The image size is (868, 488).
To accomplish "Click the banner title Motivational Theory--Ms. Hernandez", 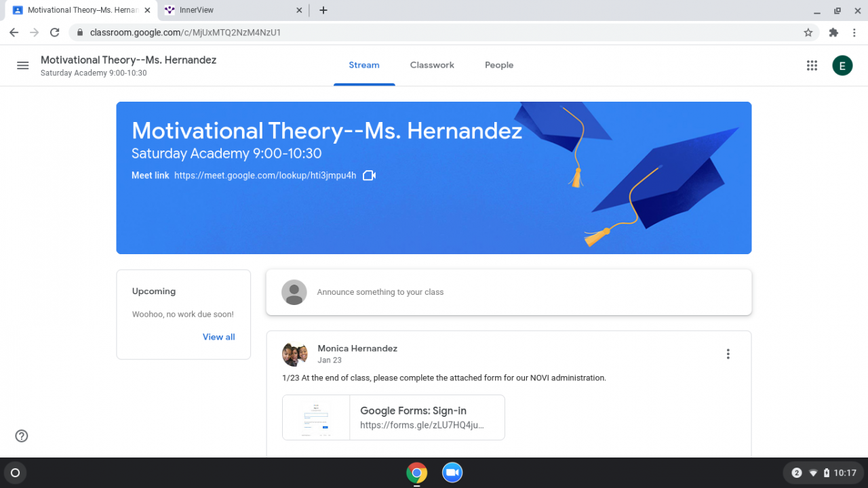I will click(327, 131).
